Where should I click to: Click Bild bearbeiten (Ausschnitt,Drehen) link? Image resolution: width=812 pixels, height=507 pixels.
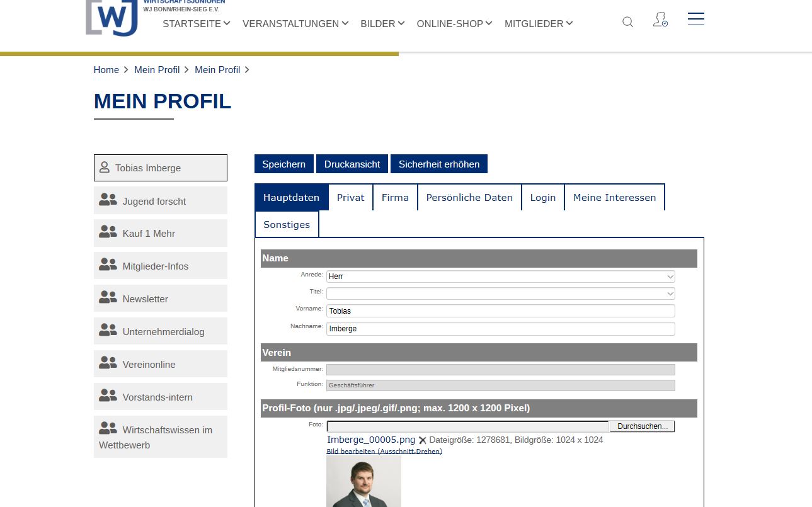coord(384,451)
